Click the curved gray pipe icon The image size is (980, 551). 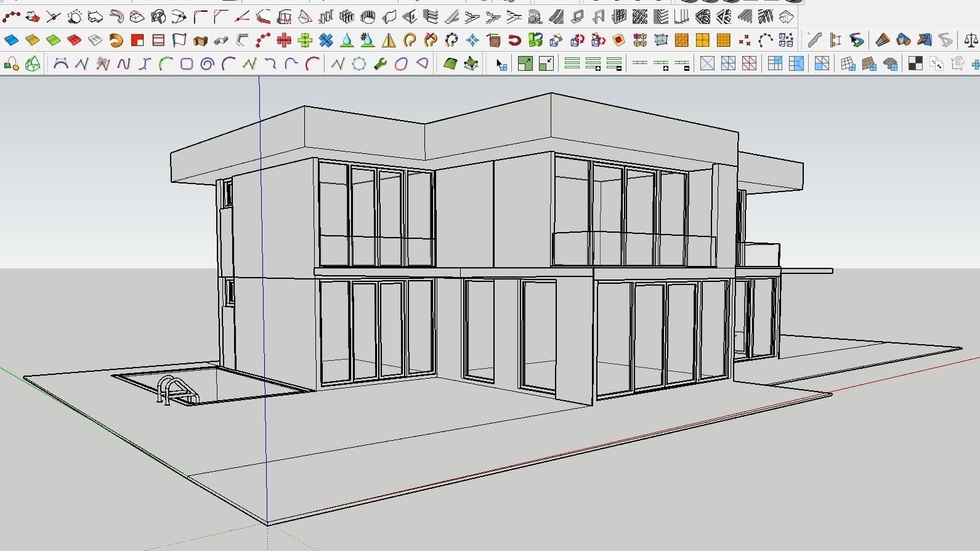(116, 17)
